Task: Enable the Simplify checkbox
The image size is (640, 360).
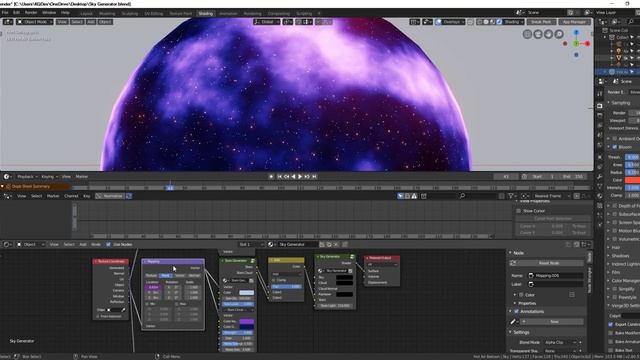Action: point(615,289)
